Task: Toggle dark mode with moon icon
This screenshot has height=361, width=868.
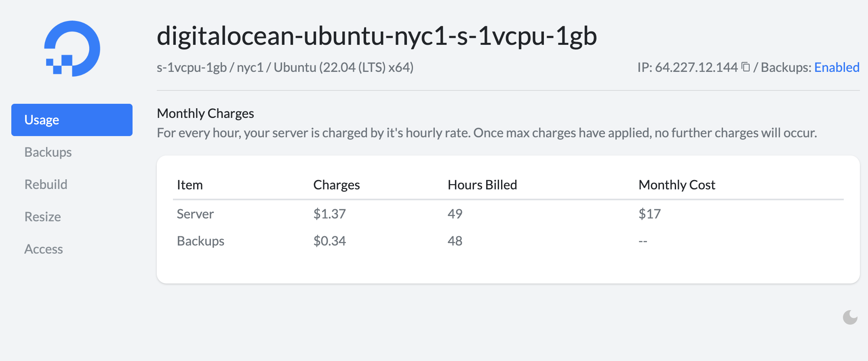Action: point(850,317)
